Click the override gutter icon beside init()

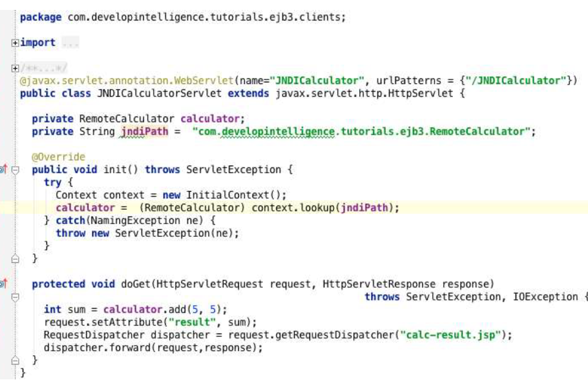pyautogui.click(x=4, y=169)
